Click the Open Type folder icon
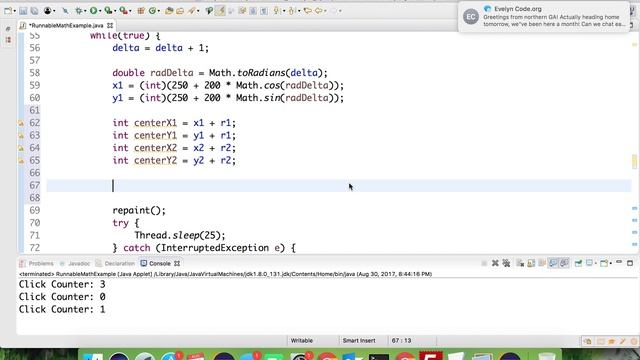The height and width of the screenshot is (360, 640). [x=169, y=11]
